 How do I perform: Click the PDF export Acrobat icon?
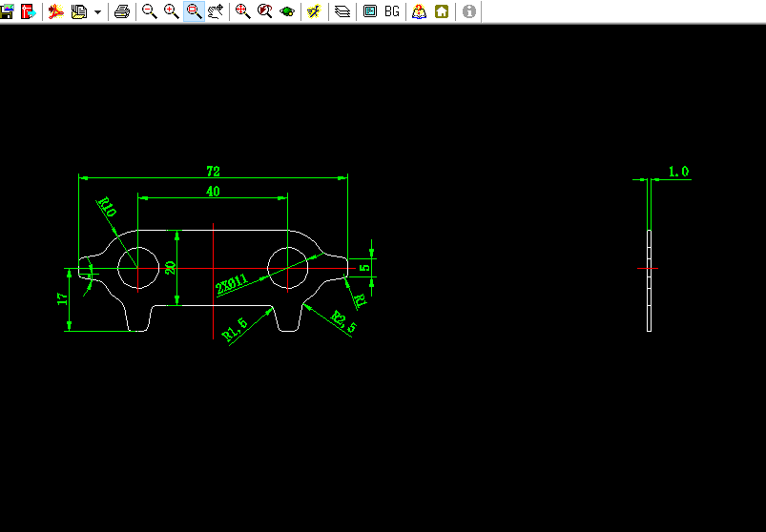tap(55, 11)
